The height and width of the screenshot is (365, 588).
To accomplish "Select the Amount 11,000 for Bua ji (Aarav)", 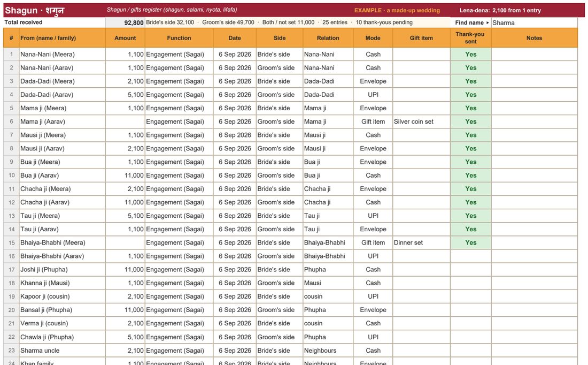I will pyautogui.click(x=125, y=176).
